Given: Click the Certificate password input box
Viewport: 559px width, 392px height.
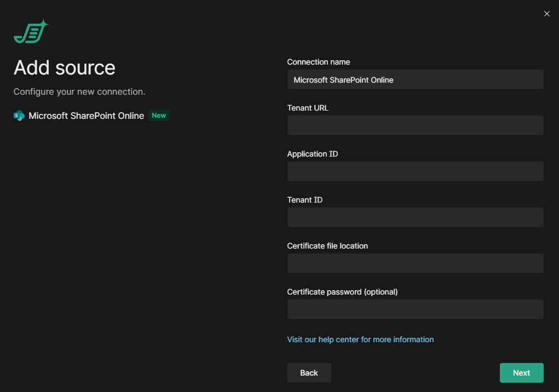Looking at the screenshot, I should (415, 309).
